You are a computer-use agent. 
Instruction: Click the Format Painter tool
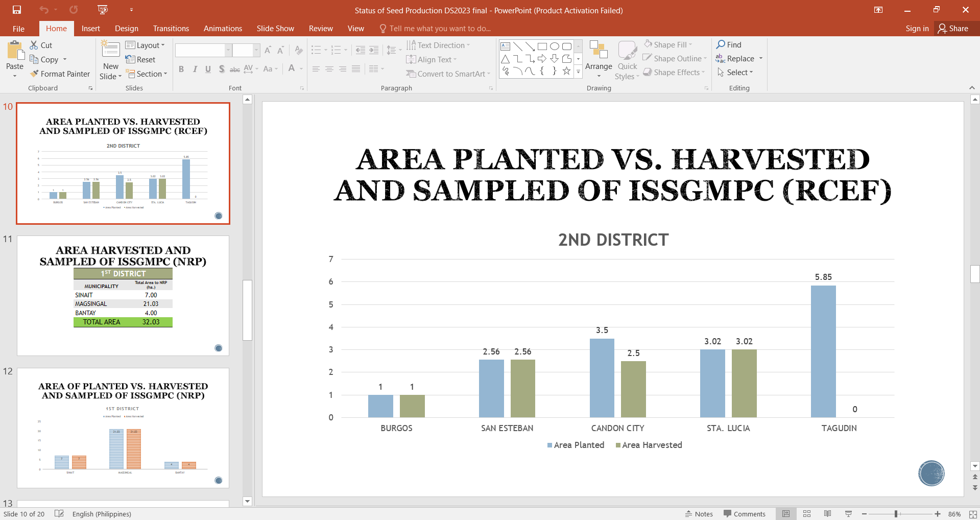[60, 74]
